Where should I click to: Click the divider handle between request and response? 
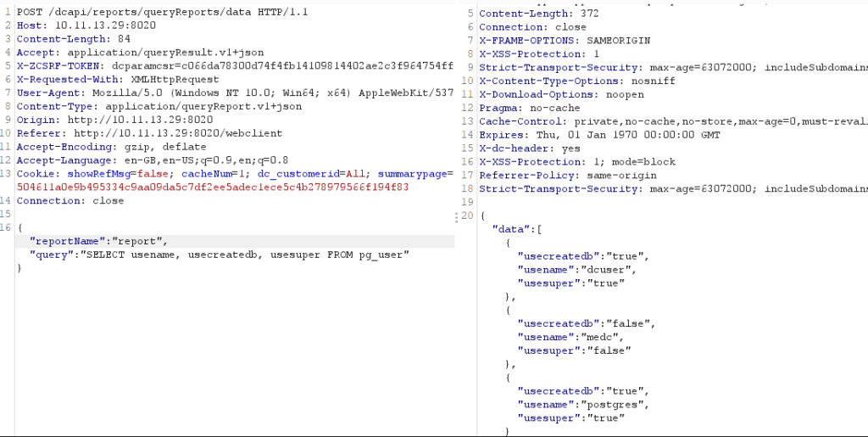pyautogui.click(x=459, y=216)
